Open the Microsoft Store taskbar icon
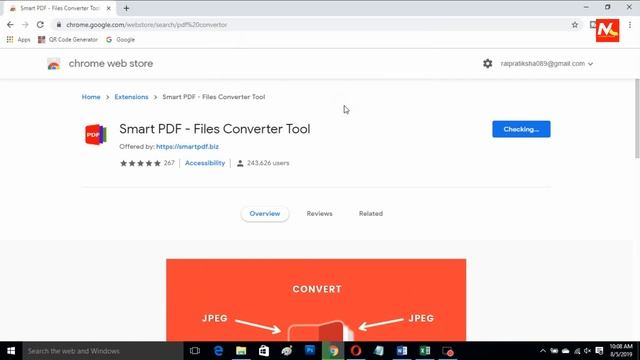The width and height of the screenshot is (640, 360). point(264,351)
